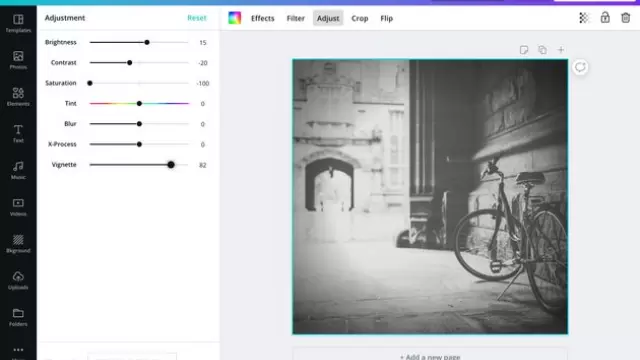Duplicate the page using copy icon

click(542, 50)
